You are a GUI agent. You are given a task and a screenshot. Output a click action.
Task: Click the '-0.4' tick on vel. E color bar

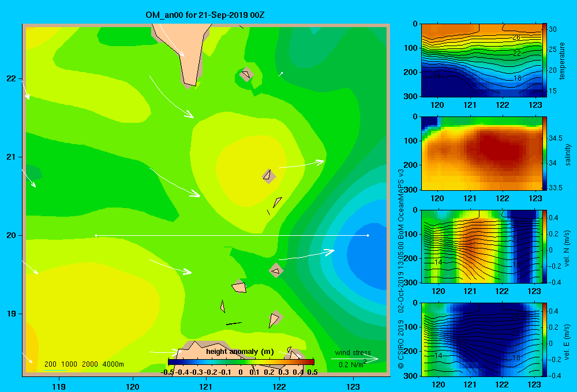coord(555,375)
